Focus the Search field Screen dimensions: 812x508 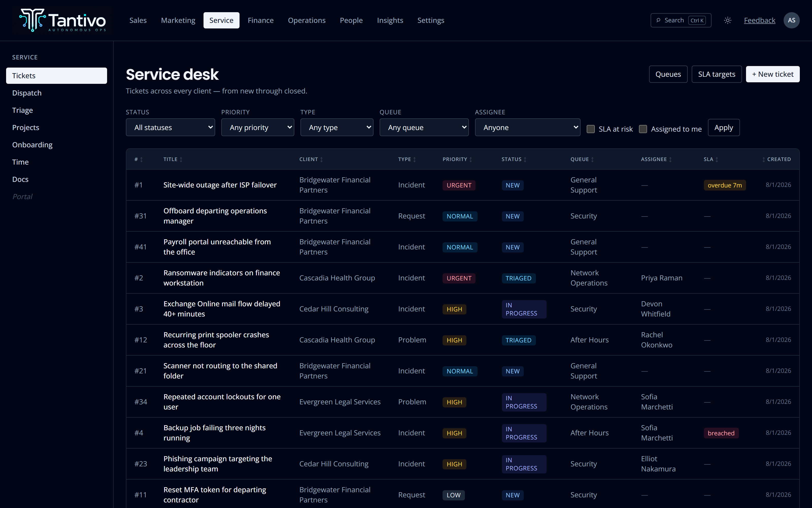681,20
